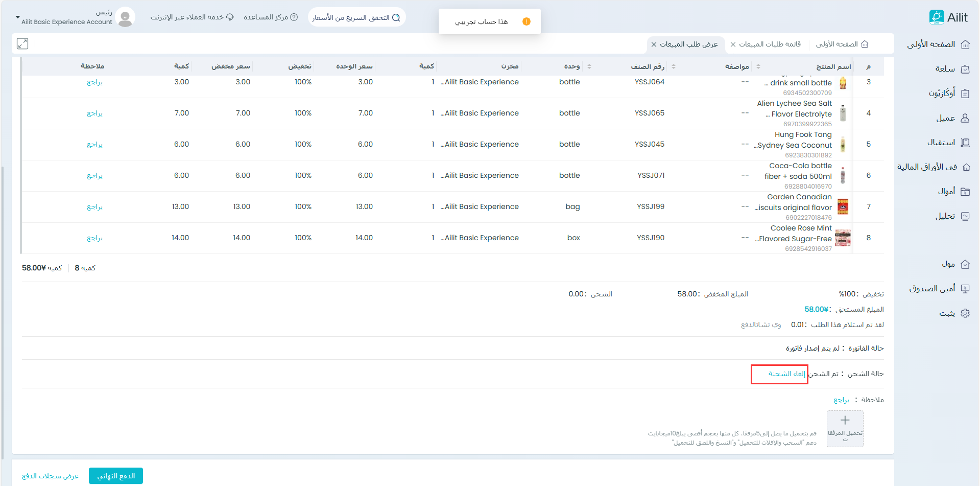Click the upload attachment plus box
The width and height of the screenshot is (980, 486).
845,428
